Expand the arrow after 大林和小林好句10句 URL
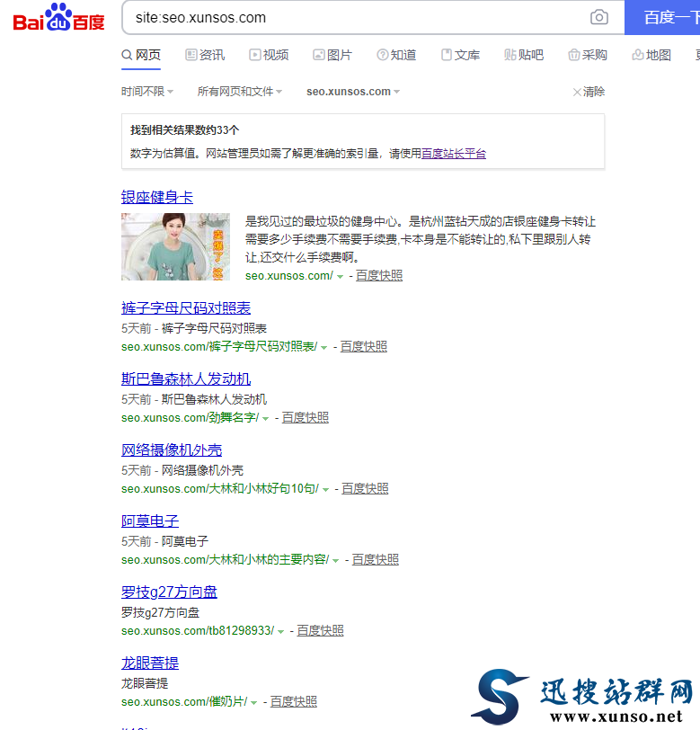This screenshot has width=700, height=730. pos(326,489)
